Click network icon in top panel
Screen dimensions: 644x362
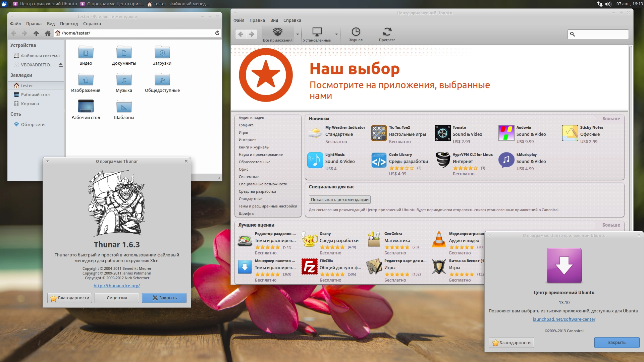tap(599, 4)
